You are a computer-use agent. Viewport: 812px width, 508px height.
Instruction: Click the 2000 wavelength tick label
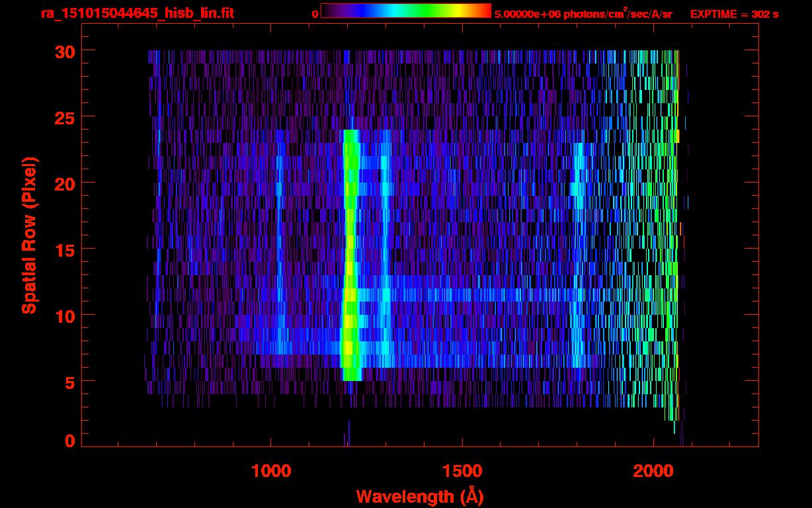(653, 471)
